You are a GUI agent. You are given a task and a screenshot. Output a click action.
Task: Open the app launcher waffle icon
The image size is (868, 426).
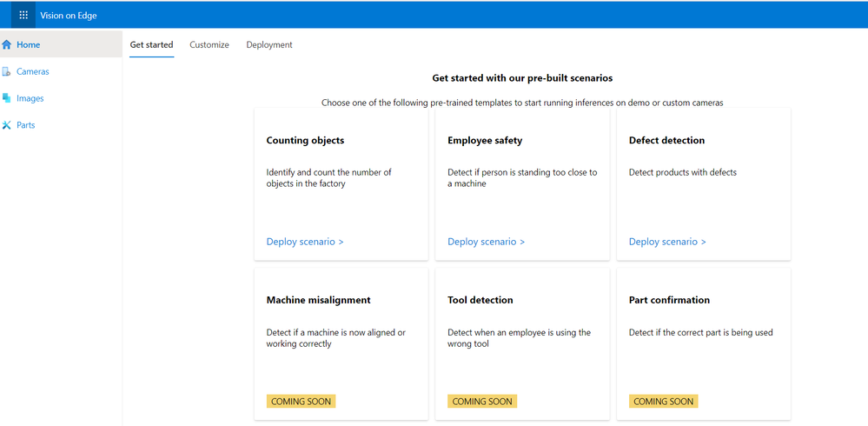(x=23, y=15)
